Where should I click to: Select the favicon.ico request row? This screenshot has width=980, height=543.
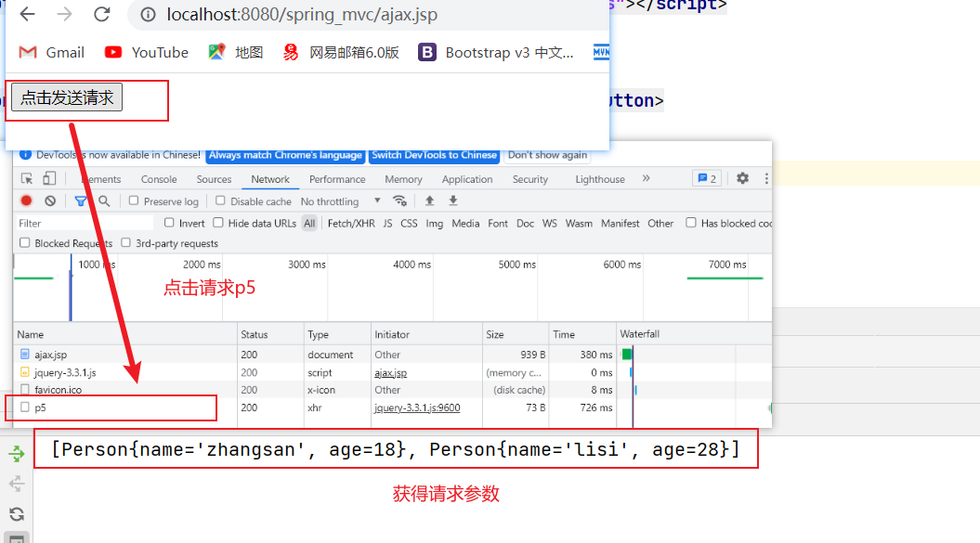click(x=393, y=389)
